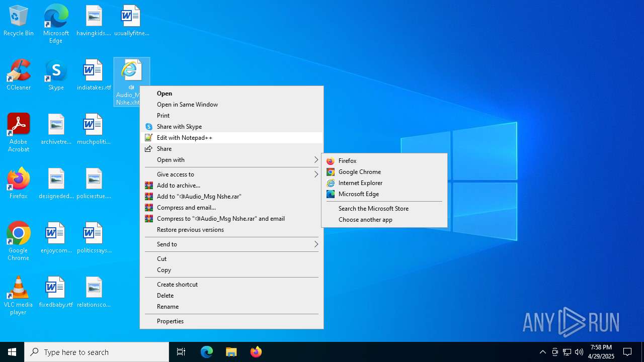Viewport: 644px width, 362px height.
Task: Select the Firefox desktop shortcut
Action: point(19,184)
